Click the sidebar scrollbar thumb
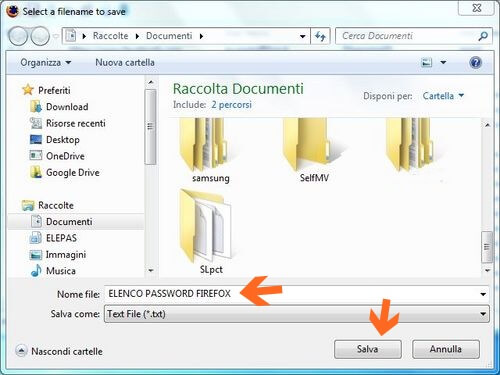 [151, 127]
